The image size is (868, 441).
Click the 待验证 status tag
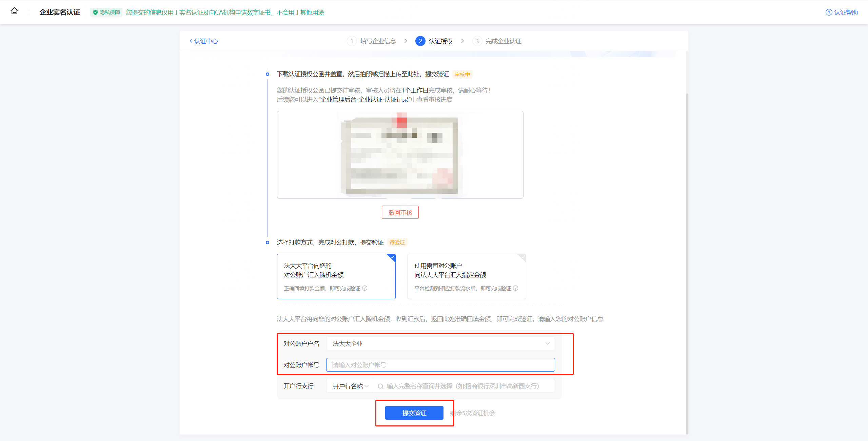click(397, 243)
